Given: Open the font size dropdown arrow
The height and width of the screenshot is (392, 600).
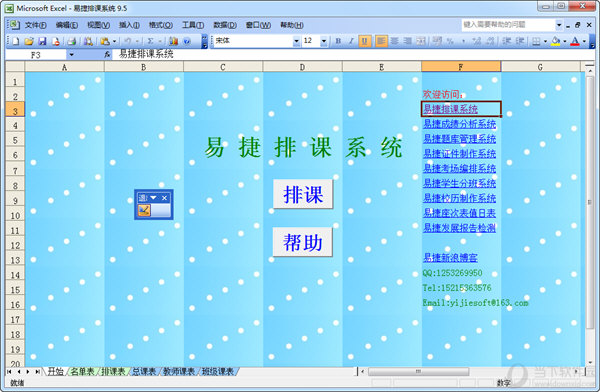Looking at the screenshot, I should click(x=324, y=41).
